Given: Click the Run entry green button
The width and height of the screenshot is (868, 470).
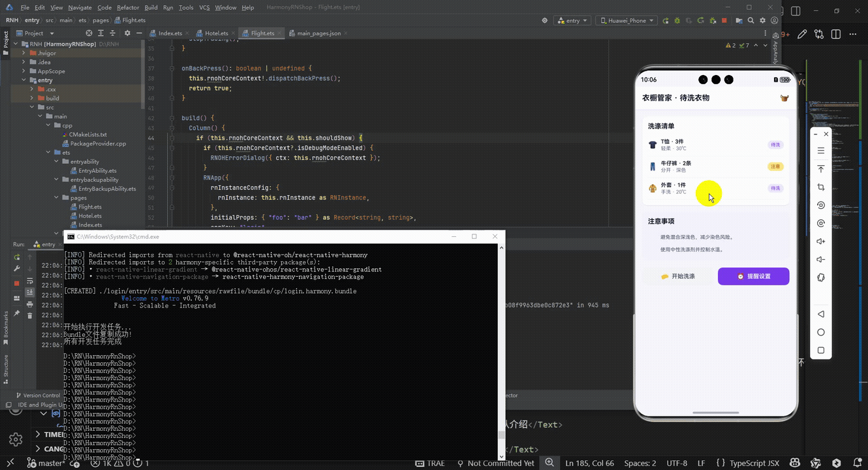Looking at the screenshot, I should [x=665, y=20].
